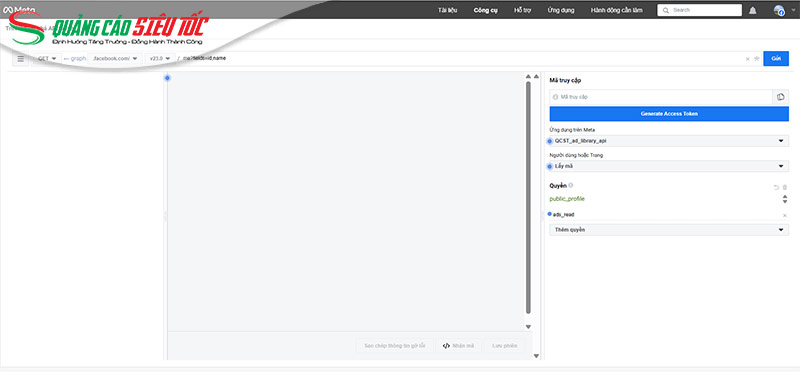Click the blue Gửi submit button
Image resolution: width=800 pixels, height=372 pixels.
pos(776,59)
